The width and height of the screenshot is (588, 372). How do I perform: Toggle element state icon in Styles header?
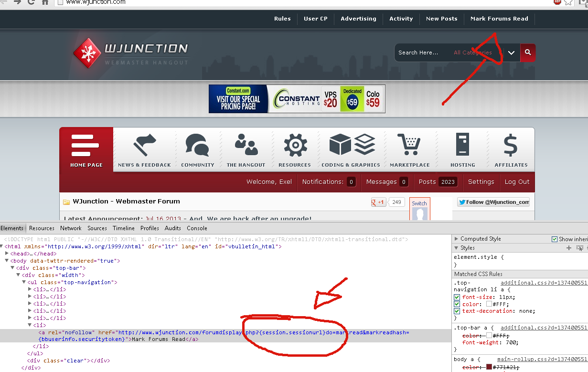pyautogui.click(x=580, y=248)
